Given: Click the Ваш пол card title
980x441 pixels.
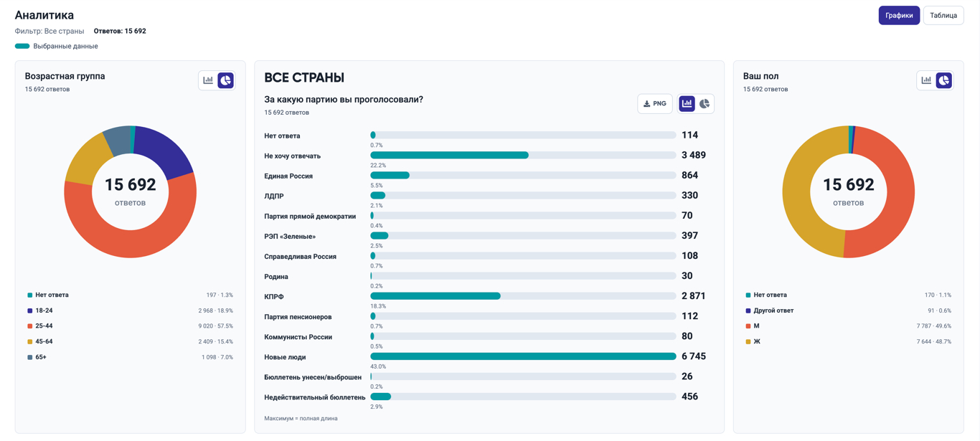Looking at the screenshot, I should coord(760,76).
